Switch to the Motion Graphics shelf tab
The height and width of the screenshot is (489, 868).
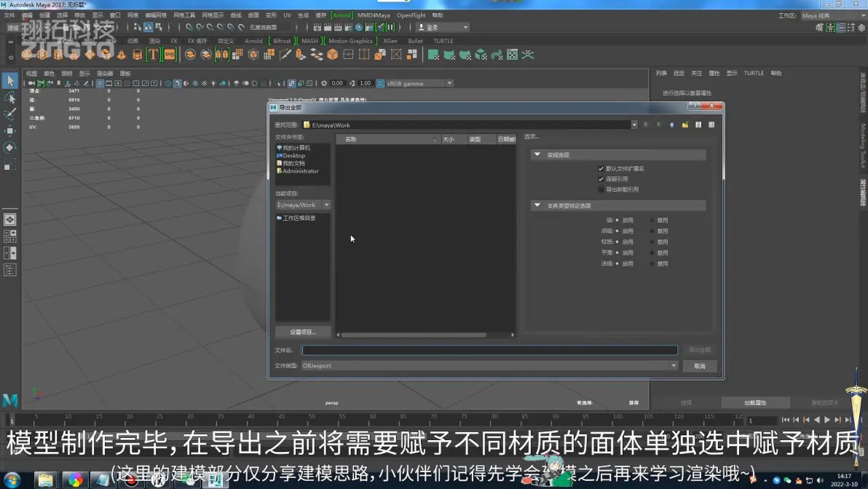coord(350,41)
